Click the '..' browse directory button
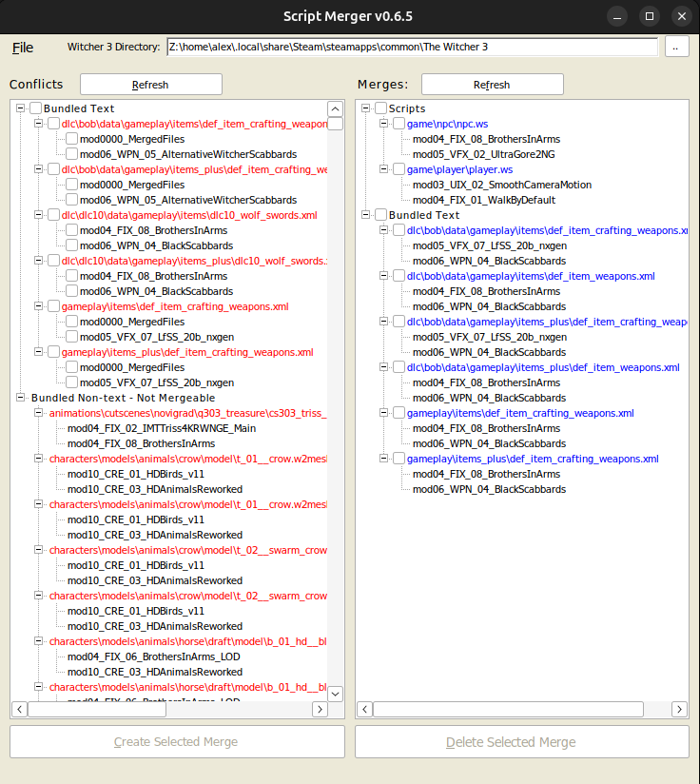The height and width of the screenshot is (784, 700). [676, 47]
